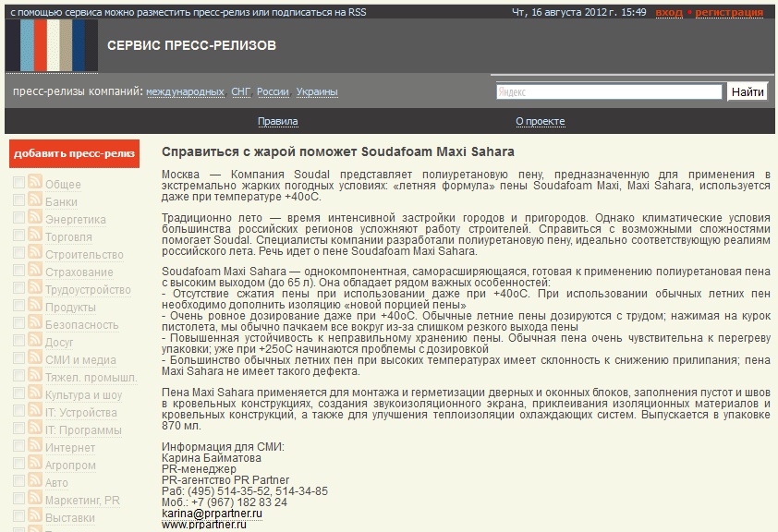The height and width of the screenshot is (532, 778).
Task: Click the RSS icon next to Выставки
Action: tap(35, 515)
